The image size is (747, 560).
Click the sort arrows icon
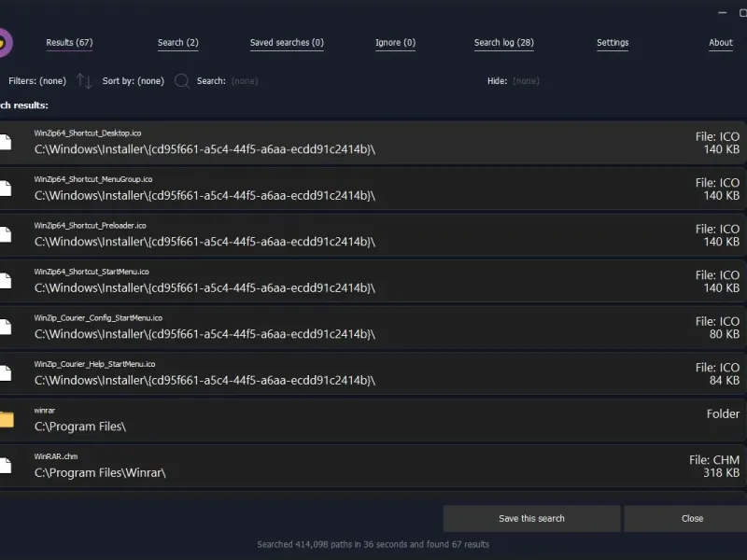point(84,81)
